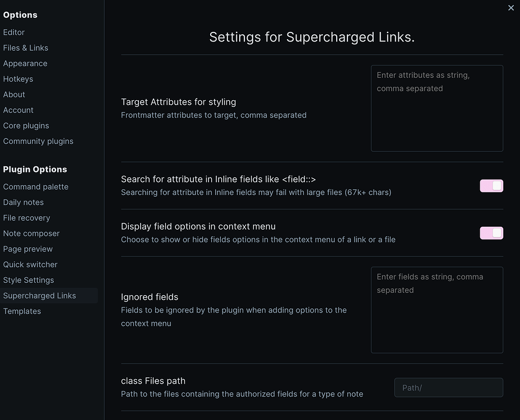
Task: Open Community plugins settings
Action: pyautogui.click(x=38, y=141)
